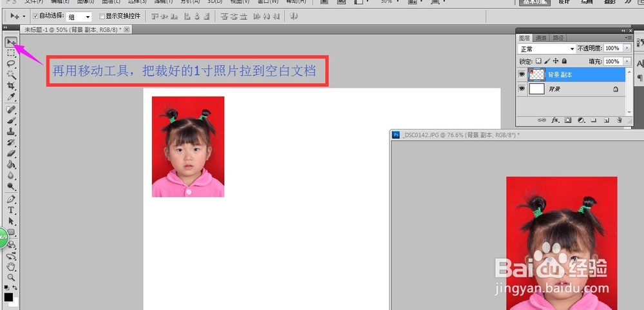Reset default foreground and background colors
Image resolution: width=644 pixels, height=310 pixels.
coord(6,287)
